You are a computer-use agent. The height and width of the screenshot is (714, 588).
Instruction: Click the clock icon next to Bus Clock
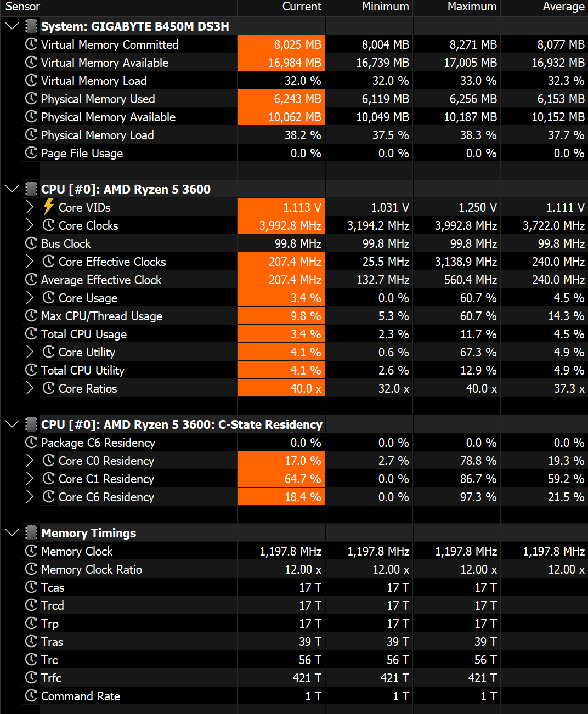coord(31,243)
